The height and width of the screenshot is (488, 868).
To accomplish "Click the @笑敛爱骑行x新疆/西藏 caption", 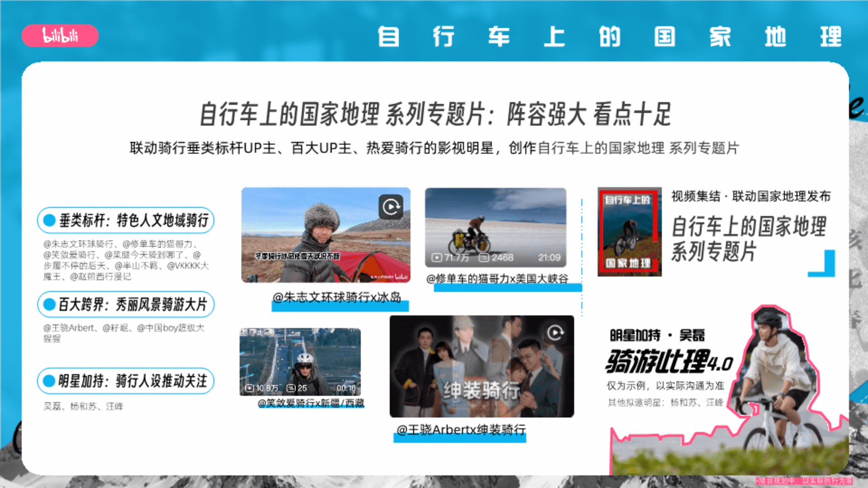I will click(x=311, y=403).
